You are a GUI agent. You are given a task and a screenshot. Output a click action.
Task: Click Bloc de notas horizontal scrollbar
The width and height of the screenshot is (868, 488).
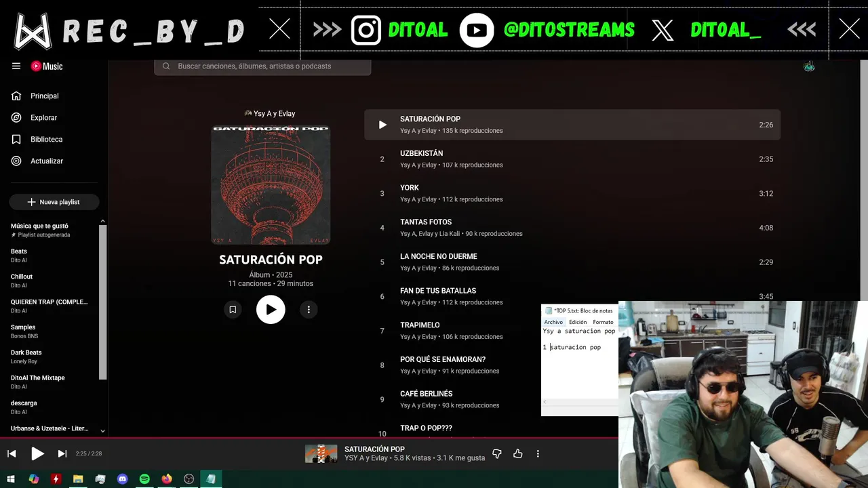point(580,402)
